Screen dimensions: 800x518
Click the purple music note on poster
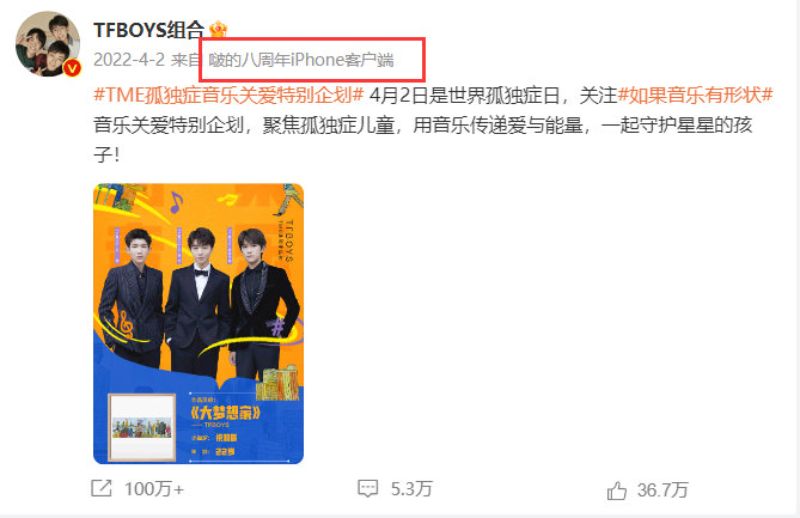[176, 202]
